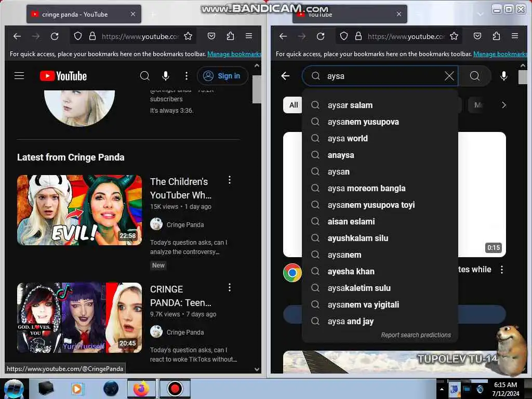This screenshot has width=532, height=399.
Task: Click the YouTube logo in left window
Action: [63, 76]
